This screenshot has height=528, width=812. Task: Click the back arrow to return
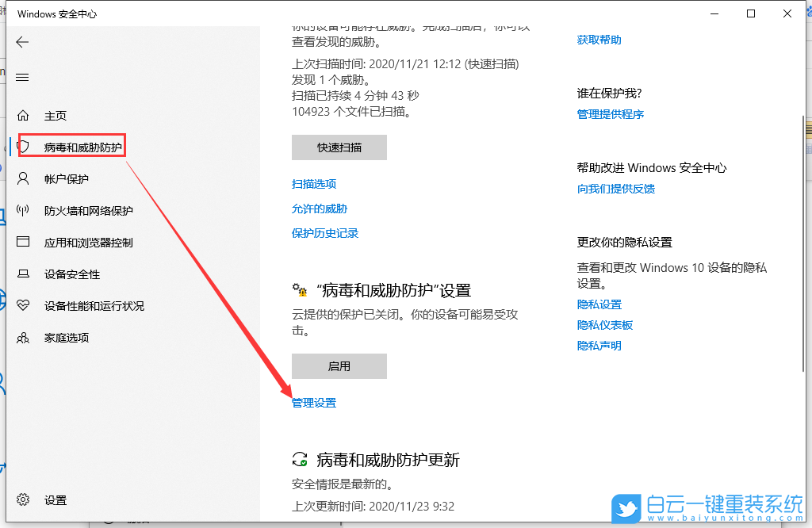point(22,44)
